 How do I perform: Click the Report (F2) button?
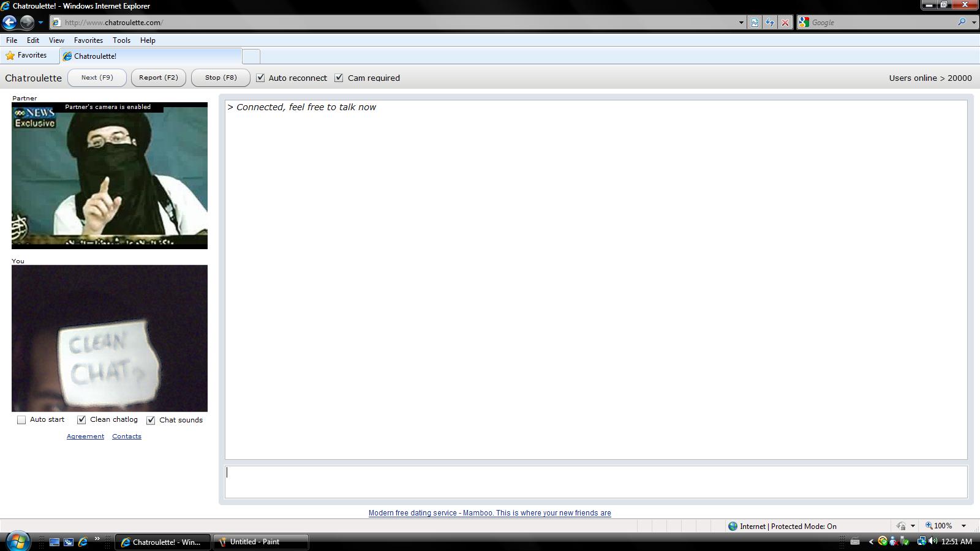pyautogui.click(x=159, y=78)
